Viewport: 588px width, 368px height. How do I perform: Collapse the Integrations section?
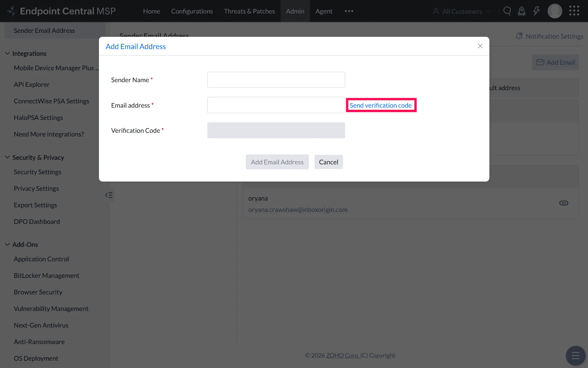[x=7, y=53]
